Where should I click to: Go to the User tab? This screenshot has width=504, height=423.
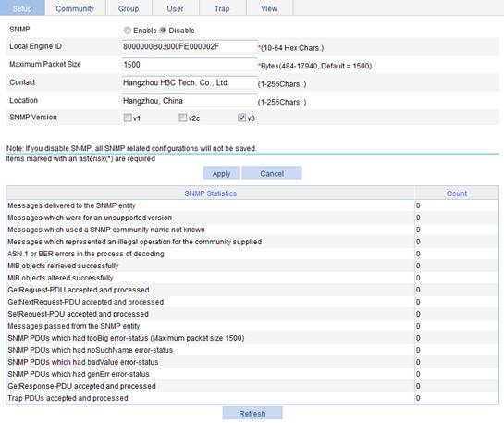pyautogui.click(x=175, y=8)
